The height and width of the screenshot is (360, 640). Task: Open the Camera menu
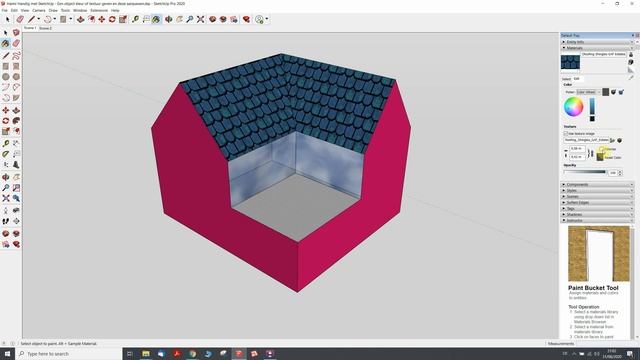click(39, 10)
